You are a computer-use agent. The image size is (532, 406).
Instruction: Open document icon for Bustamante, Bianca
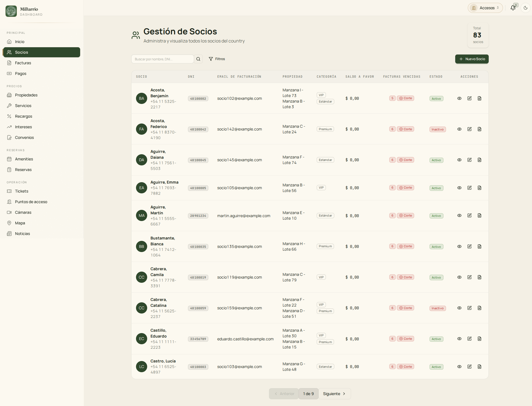point(479,246)
